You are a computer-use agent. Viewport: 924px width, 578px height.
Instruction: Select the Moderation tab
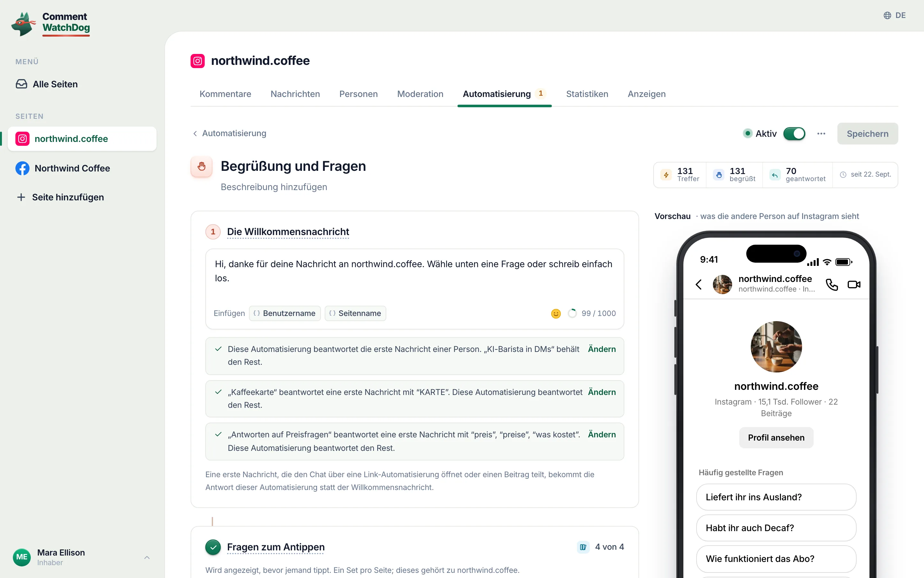point(420,94)
